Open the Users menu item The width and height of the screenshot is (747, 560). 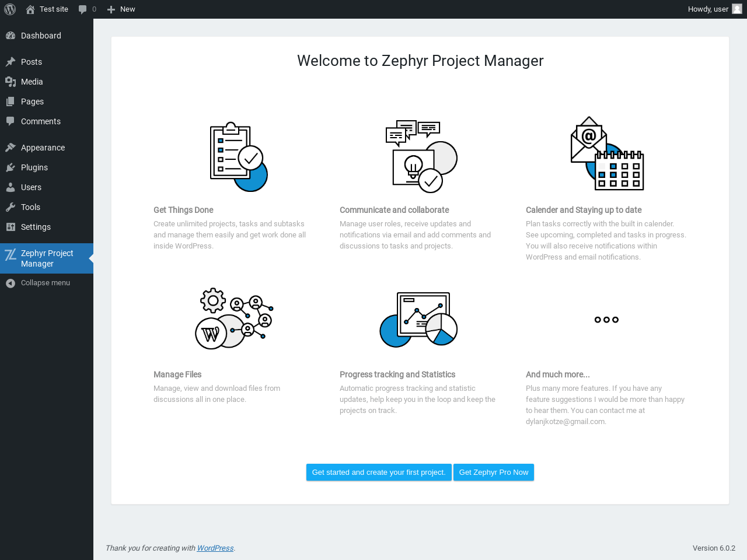[47, 187]
